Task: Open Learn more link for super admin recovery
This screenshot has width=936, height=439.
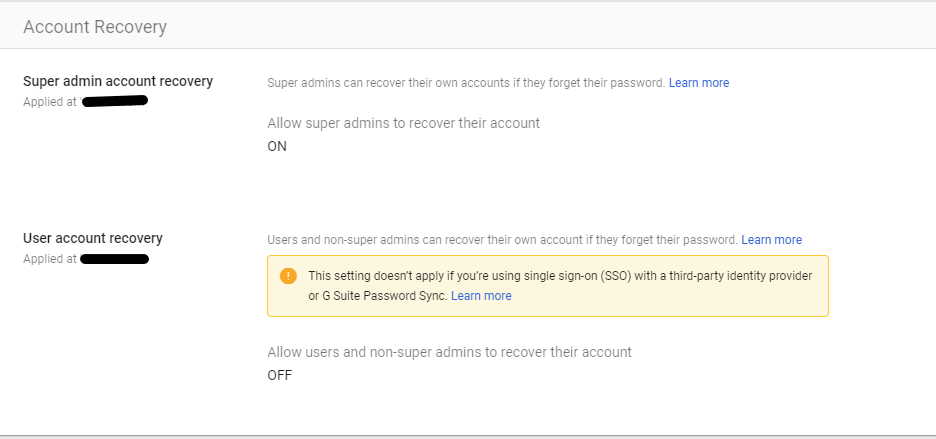Action: 698,83
